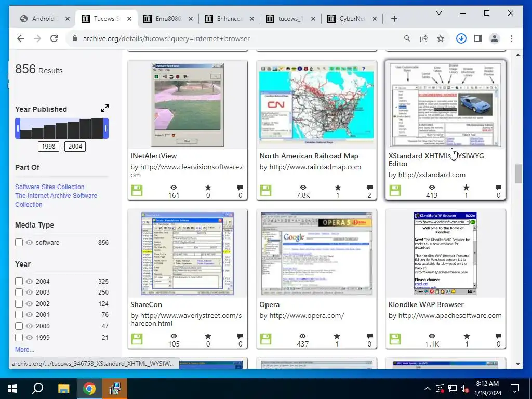Click left handle of year range slider
The image size is (532, 399).
pos(18,128)
